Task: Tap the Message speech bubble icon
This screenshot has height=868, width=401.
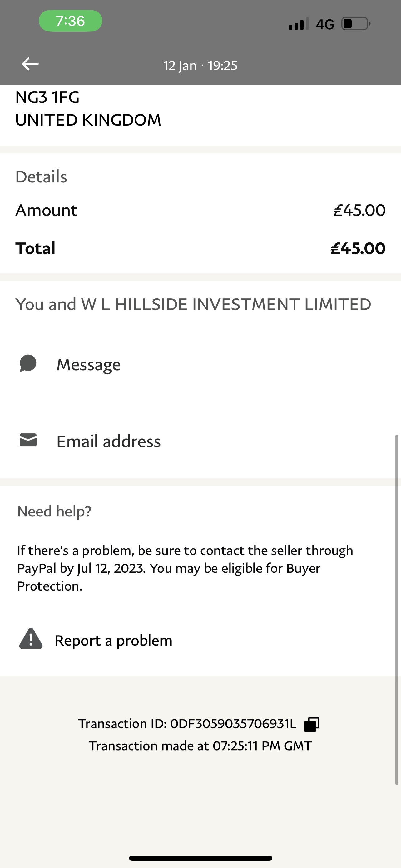Action: click(28, 364)
